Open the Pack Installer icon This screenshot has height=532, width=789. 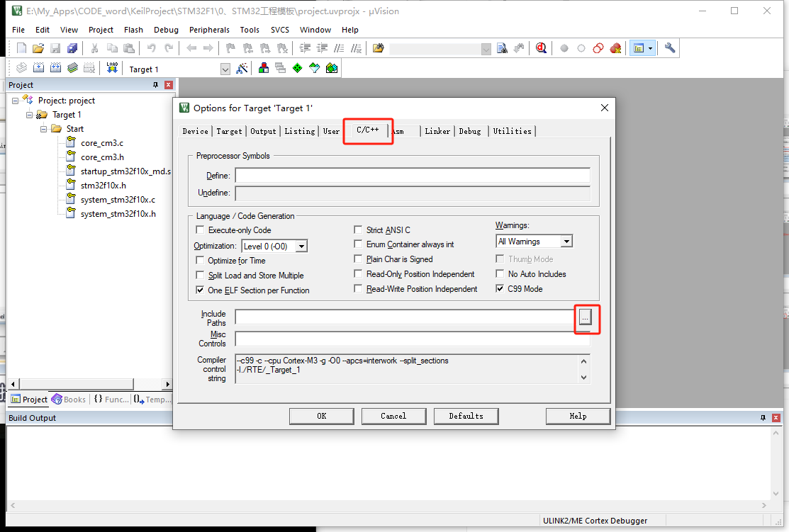[332, 68]
